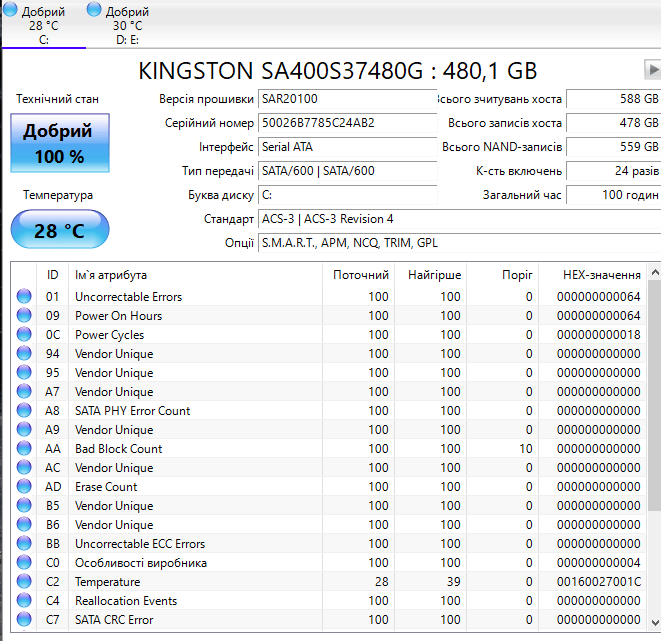
Task: Click the threshold value 10 for Bad Block Count
Action: click(526, 448)
